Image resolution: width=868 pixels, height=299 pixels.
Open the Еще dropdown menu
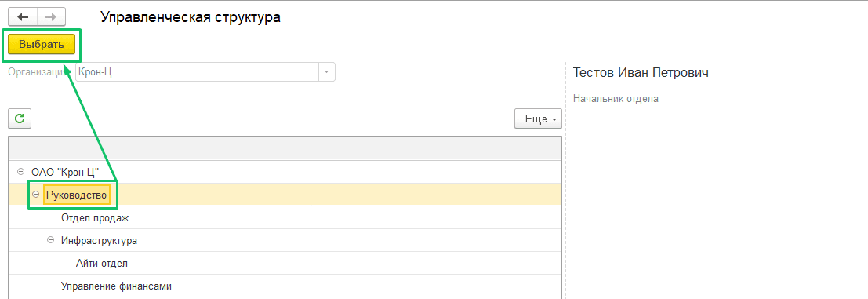click(538, 119)
